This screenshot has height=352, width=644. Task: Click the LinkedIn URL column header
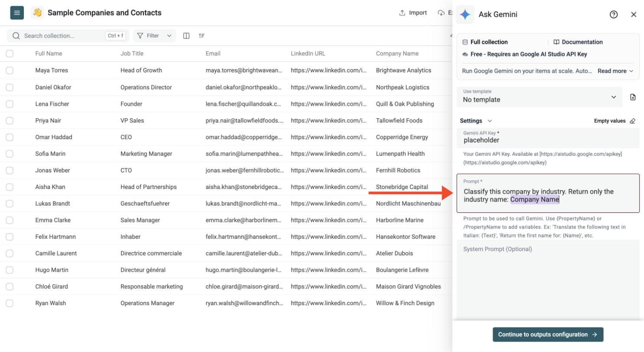click(x=308, y=54)
